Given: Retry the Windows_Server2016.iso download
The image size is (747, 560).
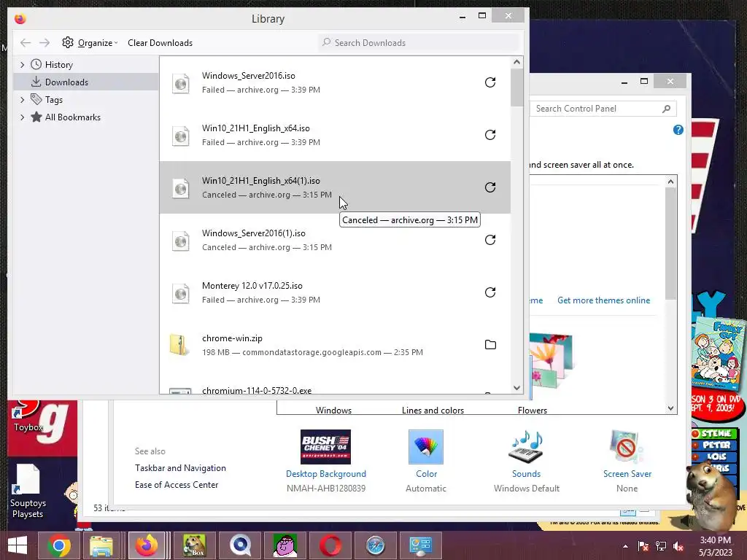Looking at the screenshot, I should click(490, 82).
